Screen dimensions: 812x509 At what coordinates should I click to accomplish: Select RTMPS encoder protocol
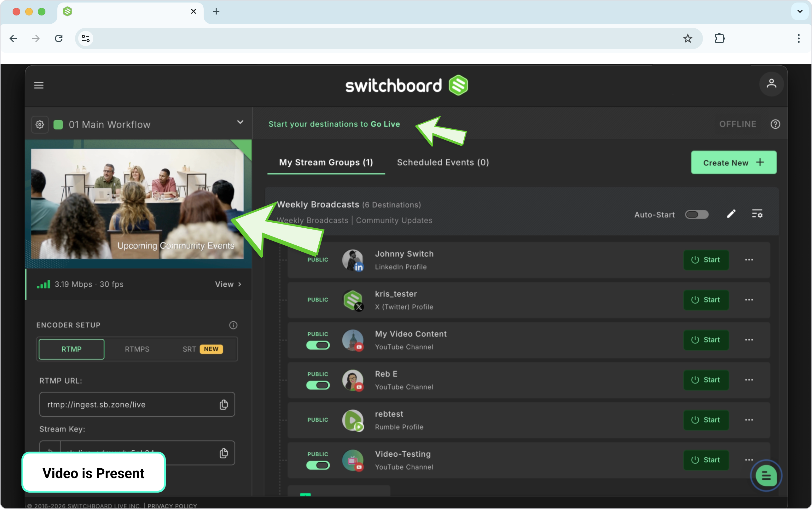click(x=137, y=349)
